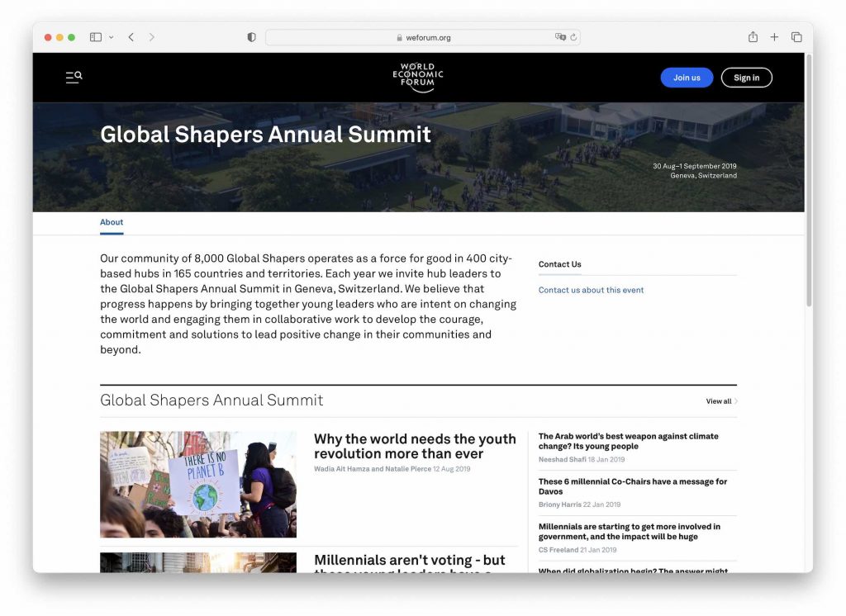Click the back navigation chevron

click(x=131, y=37)
